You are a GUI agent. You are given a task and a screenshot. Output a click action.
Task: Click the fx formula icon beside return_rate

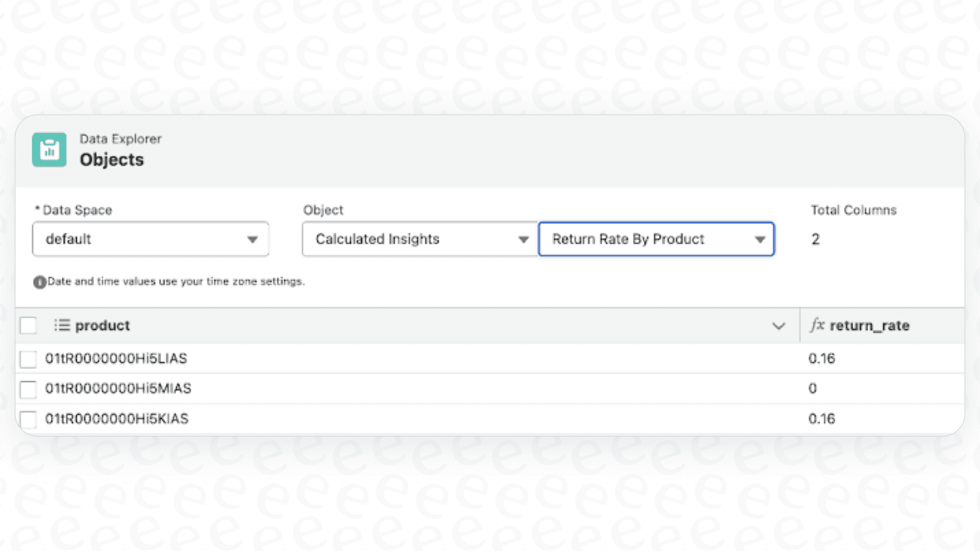(x=817, y=325)
